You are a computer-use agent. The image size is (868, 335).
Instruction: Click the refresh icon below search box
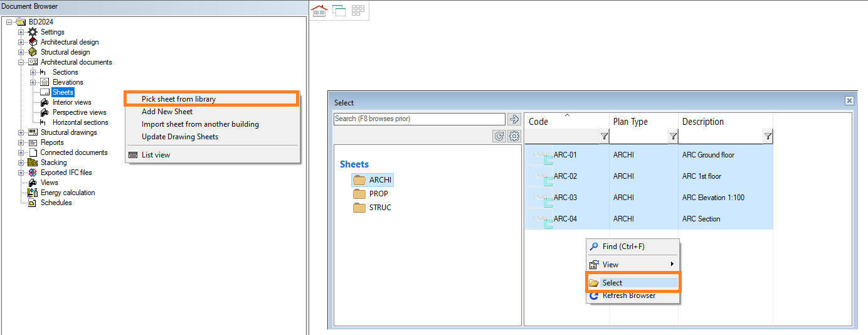point(499,136)
